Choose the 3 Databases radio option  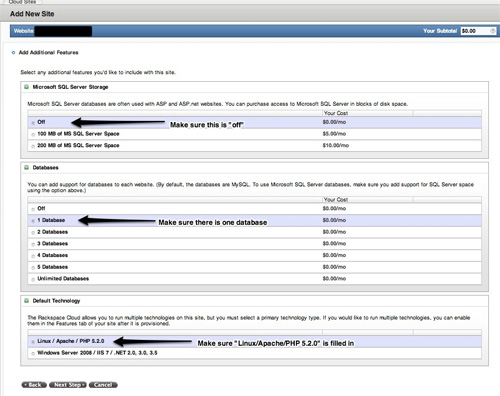pyautogui.click(x=33, y=244)
